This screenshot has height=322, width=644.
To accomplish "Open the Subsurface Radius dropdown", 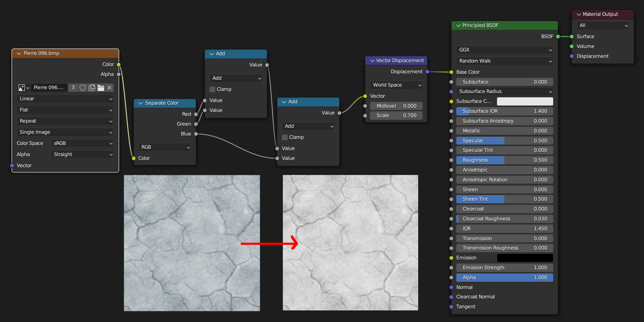I will [504, 91].
